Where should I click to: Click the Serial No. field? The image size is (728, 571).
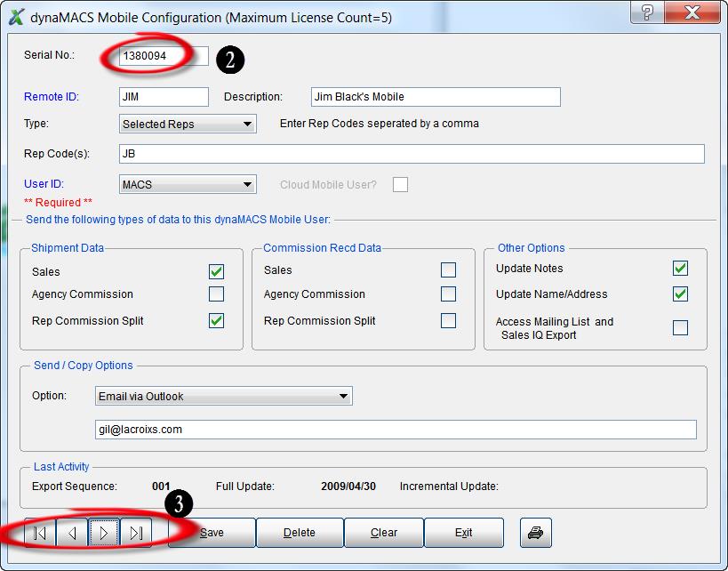164,56
